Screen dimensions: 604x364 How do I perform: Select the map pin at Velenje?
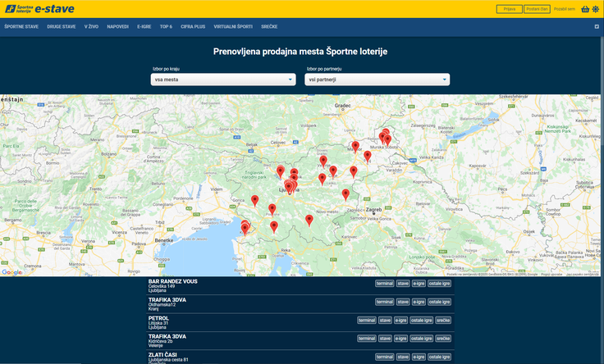pos(323,161)
